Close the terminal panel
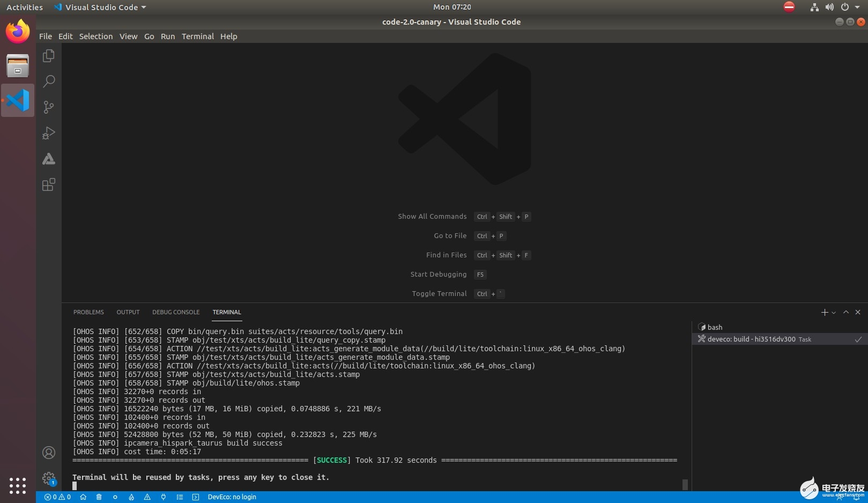 (858, 312)
